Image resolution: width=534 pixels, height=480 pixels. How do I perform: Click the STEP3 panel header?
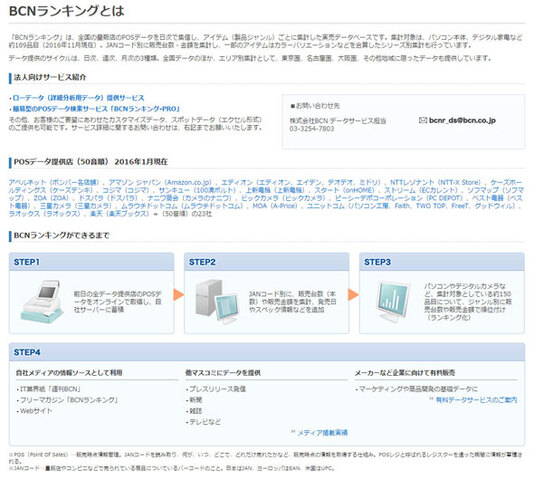coord(442,262)
